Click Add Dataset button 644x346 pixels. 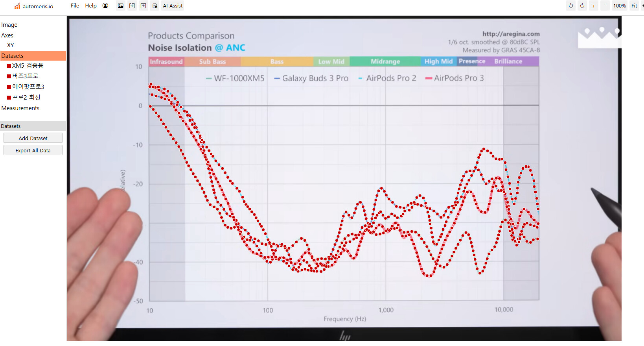tap(33, 138)
